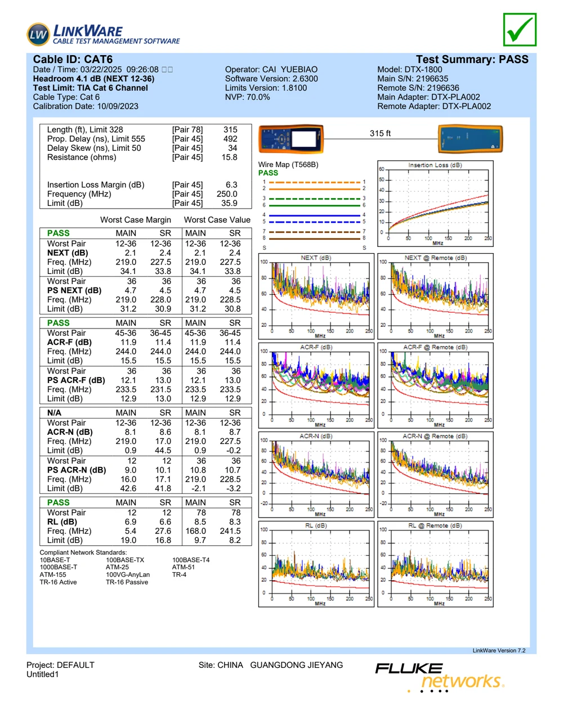Open the NEXT (dB) graph
563x728 pixels.
(x=316, y=296)
